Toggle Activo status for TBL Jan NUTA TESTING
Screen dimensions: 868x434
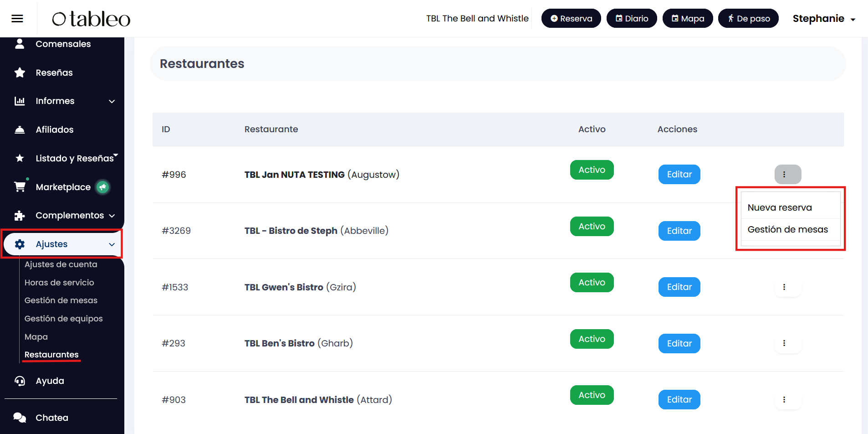(592, 170)
